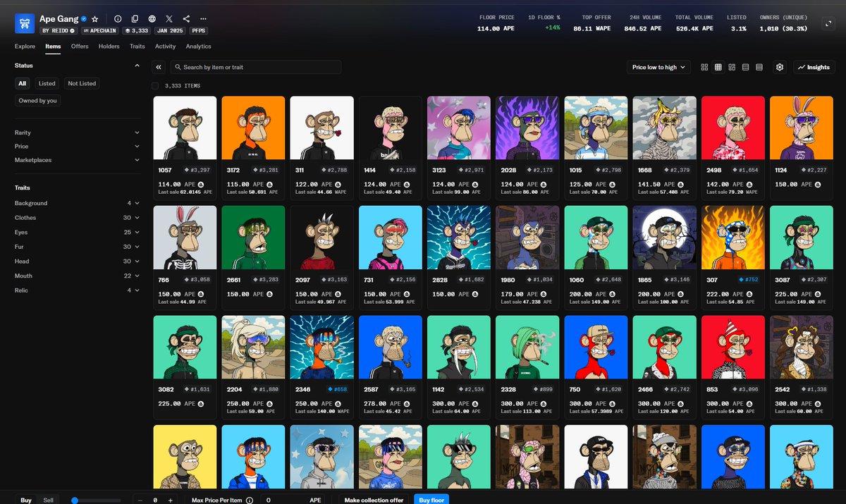846x504 pixels.
Task: Toggle the Owned by you filter
Action: 38,101
